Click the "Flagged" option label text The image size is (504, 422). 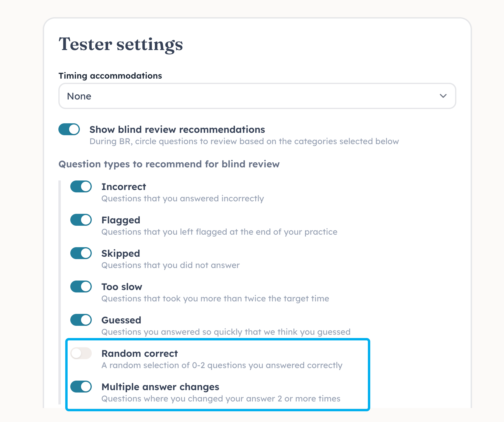121,220
